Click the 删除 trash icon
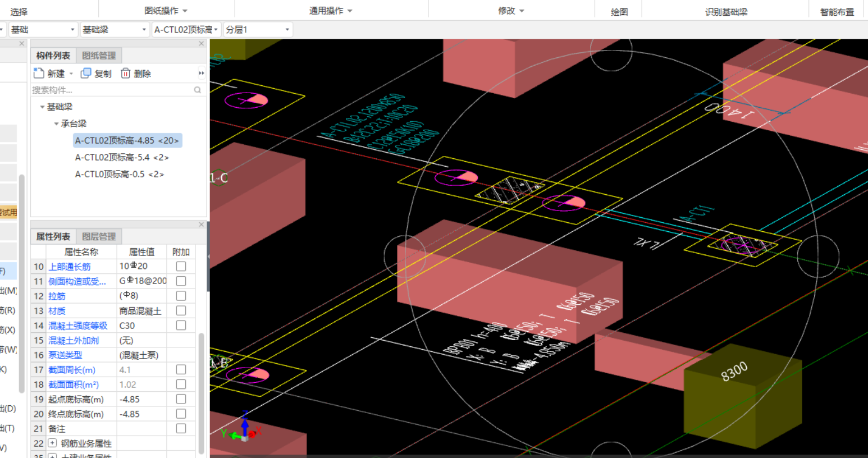Image resolution: width=868 pixels, height=458 pixels. (x=126, y=74)
